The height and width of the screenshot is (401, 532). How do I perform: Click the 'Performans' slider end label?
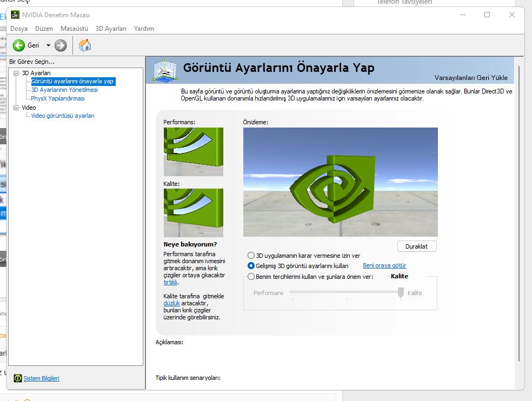pos(268,293)
